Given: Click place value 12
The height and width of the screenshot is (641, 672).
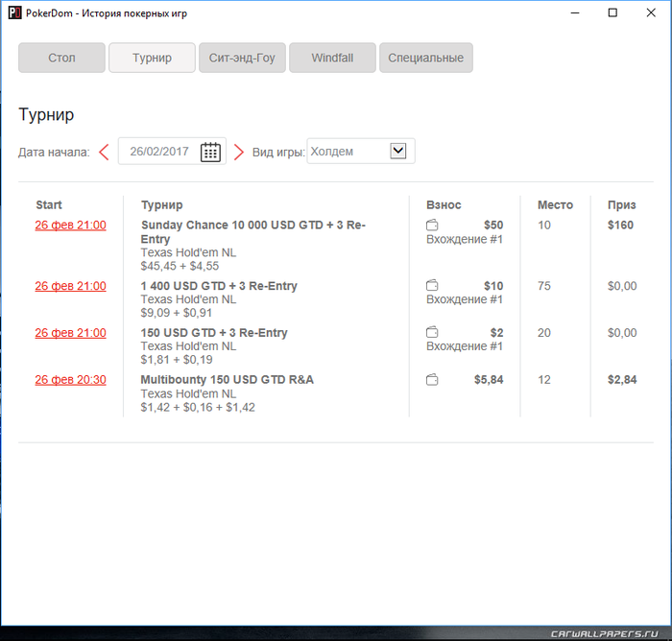Looking at the screenshot, I should tap(544, 380).
